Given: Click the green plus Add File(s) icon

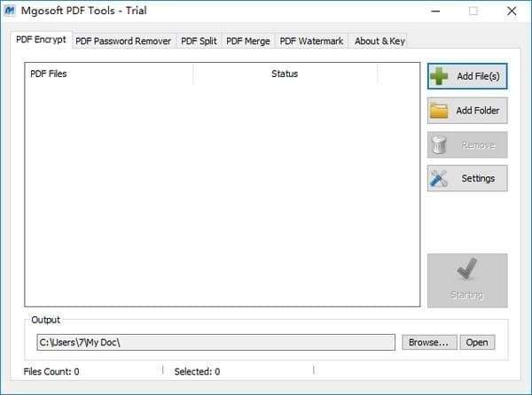Looking at the screenshot, I should coord(440,76).
